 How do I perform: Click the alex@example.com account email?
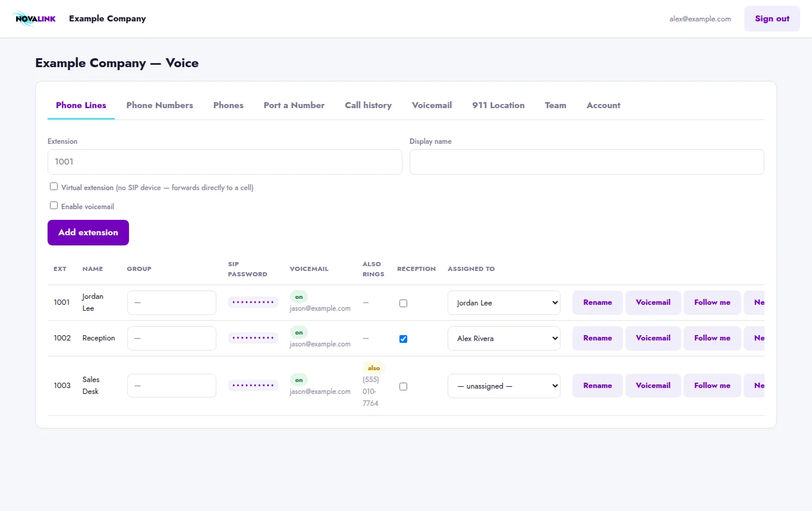(700, 19)
